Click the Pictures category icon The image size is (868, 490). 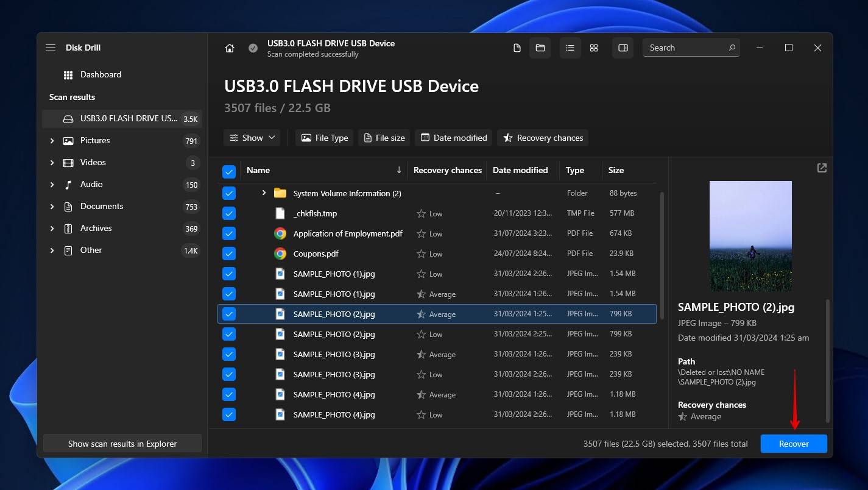tap(68, 140)
